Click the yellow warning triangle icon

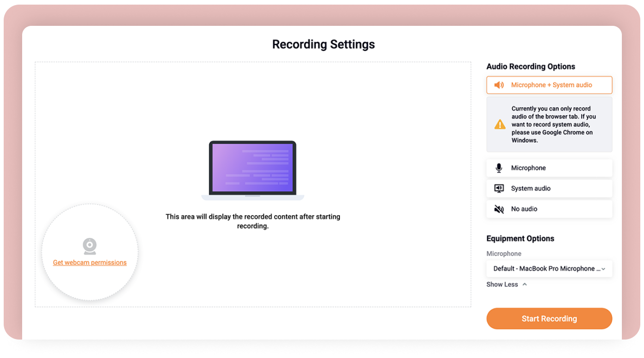tap(500, 124)
